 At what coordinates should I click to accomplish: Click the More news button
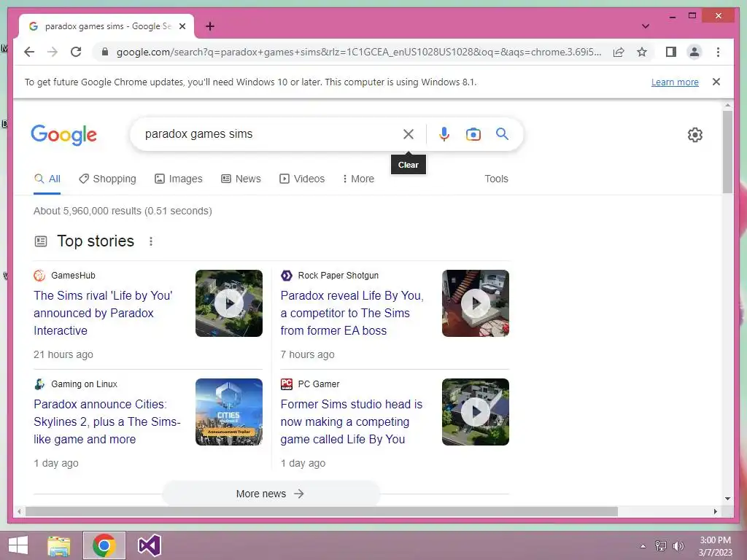point(271,494)
